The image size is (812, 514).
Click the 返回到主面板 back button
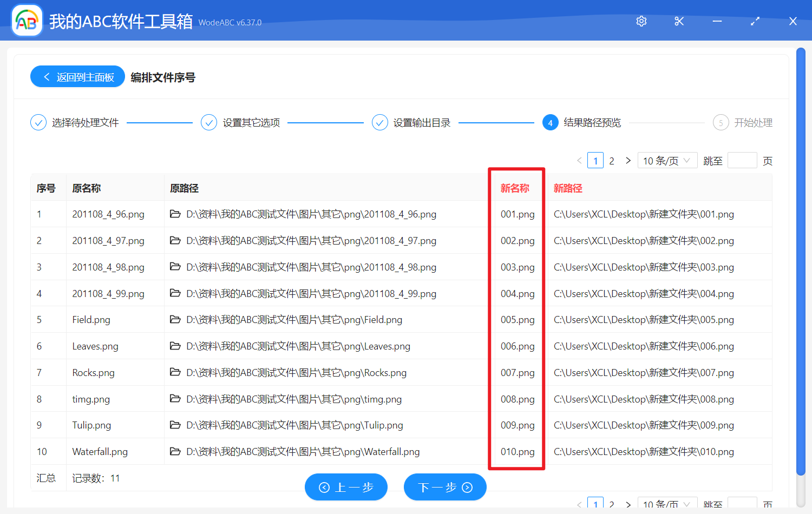coord(77,76)
